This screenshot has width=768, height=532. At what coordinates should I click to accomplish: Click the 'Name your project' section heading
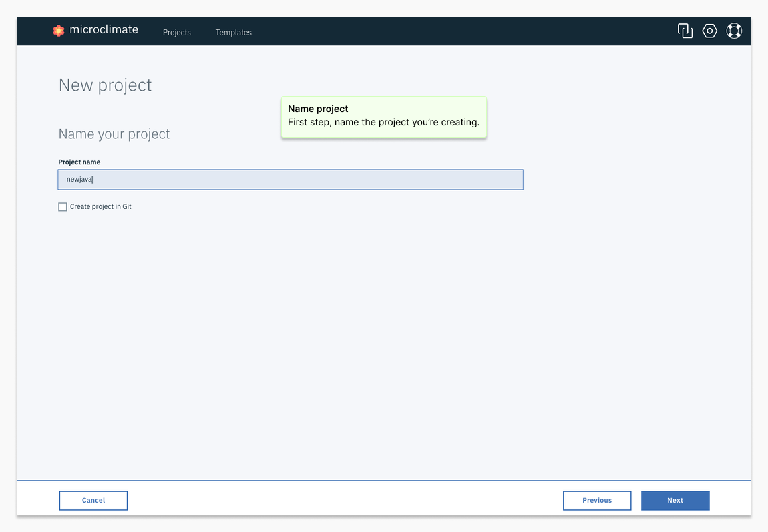click(114, 134)
